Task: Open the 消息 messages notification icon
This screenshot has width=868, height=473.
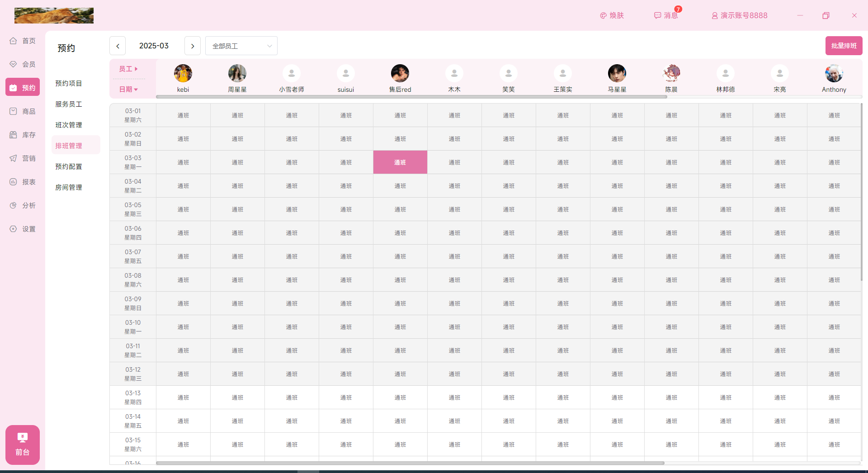Action: coord(658,15)
